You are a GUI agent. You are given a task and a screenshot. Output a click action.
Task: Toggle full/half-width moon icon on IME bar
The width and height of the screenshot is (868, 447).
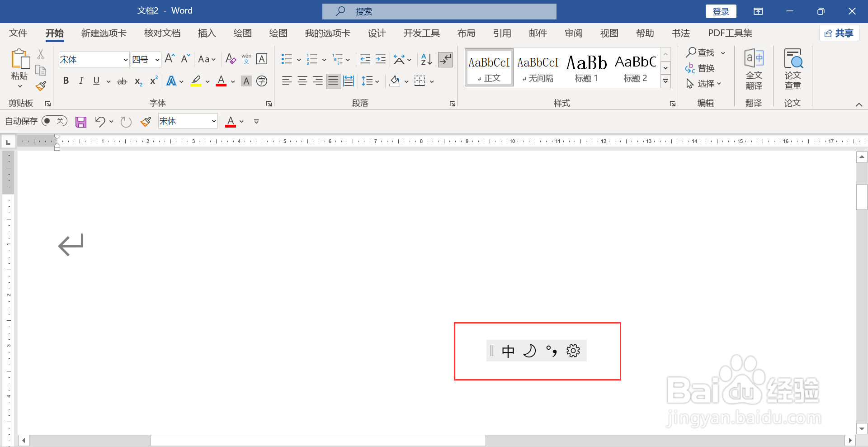(529, 351)
